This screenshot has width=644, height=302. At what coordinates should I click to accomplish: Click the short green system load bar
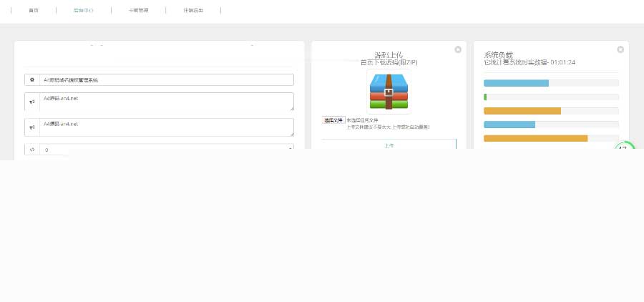[485, 97]
